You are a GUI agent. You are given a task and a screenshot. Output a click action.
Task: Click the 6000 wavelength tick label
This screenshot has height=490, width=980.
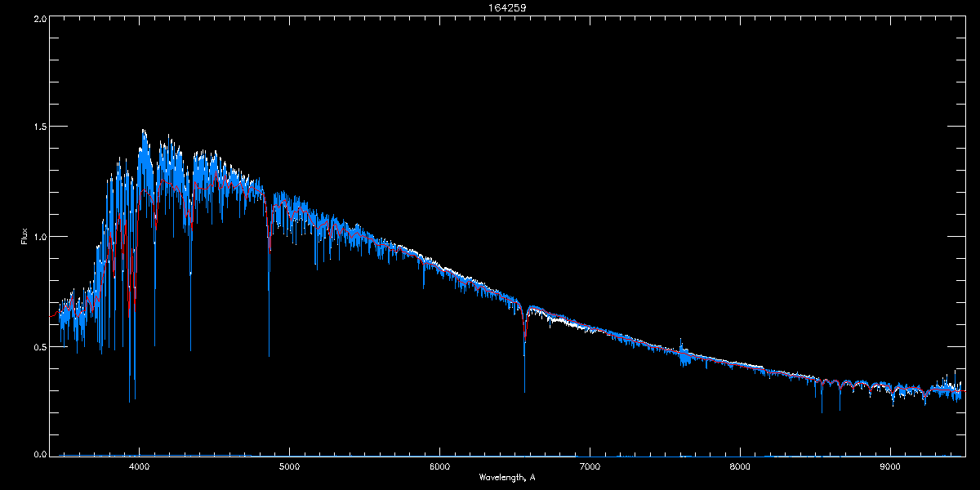pos(439,467)
